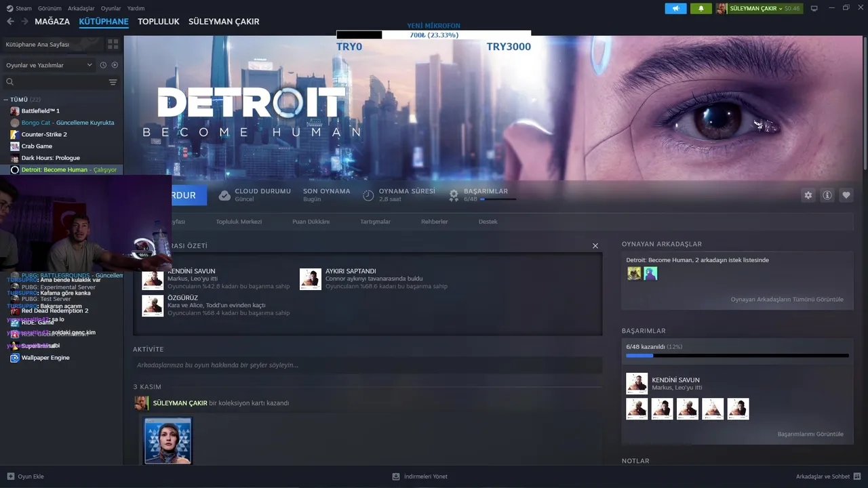Click the KENDİNİ SAVUN icon in Başarımlar panel
The image size is (868, 488).
tap(637, 384)
